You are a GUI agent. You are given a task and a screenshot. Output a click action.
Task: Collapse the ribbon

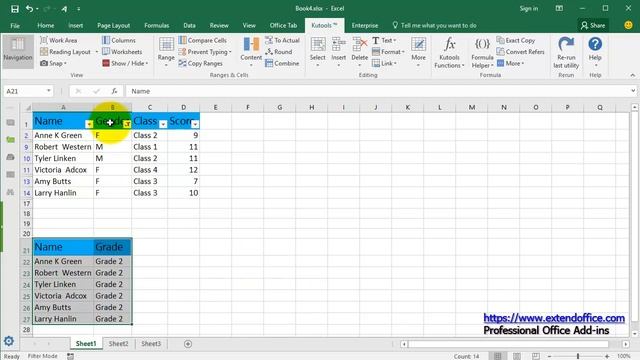click(x=633, y=75)
